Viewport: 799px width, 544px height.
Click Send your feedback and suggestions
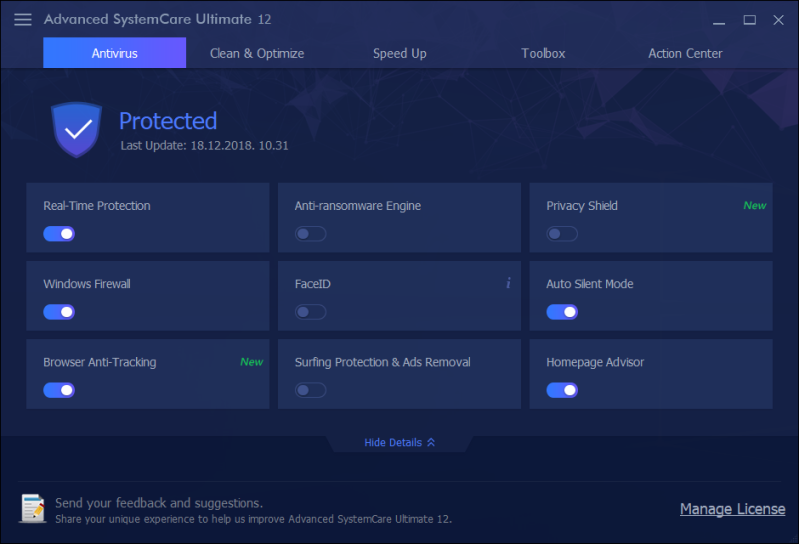[159, 503]
